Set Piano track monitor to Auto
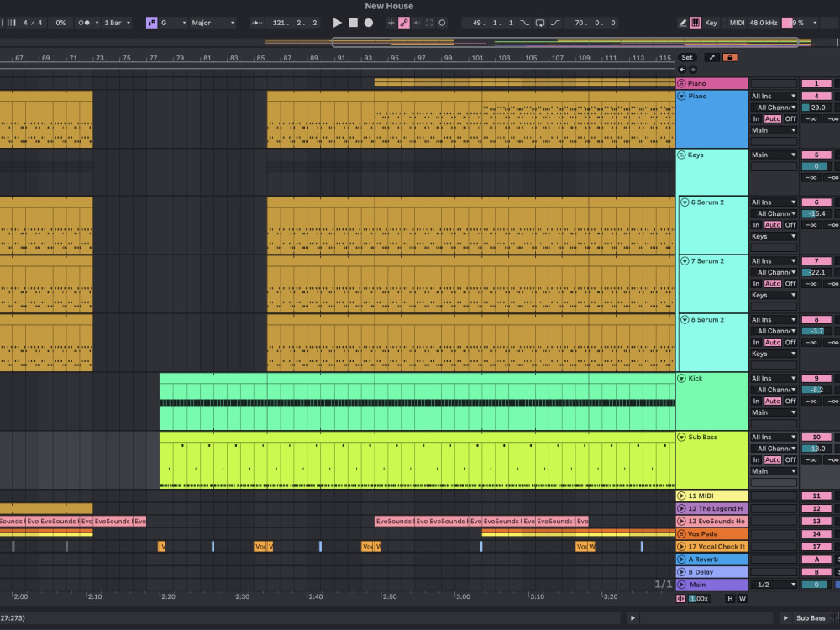Image resolution: width=840 pixels, height=630 pixels. click(773, 119)
